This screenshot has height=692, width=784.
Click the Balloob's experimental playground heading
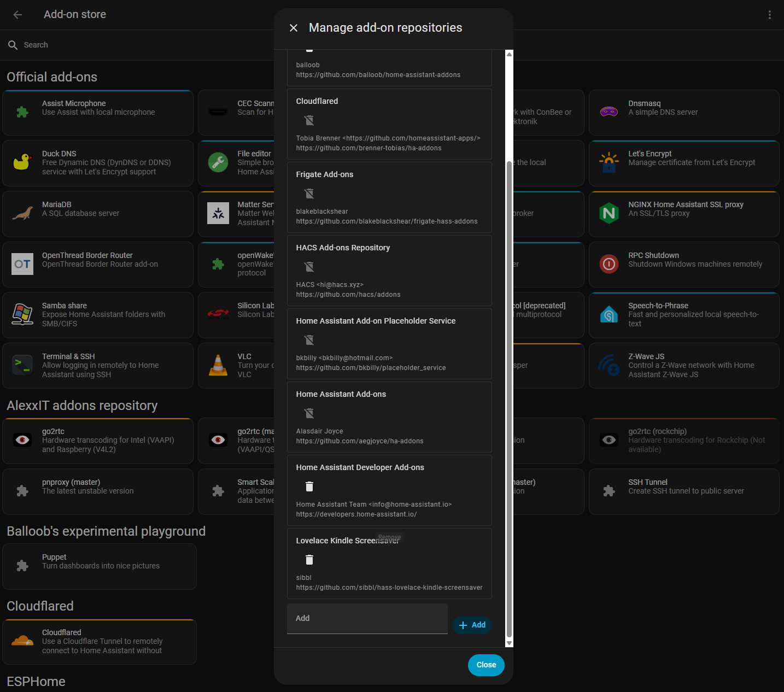[106, 531]
